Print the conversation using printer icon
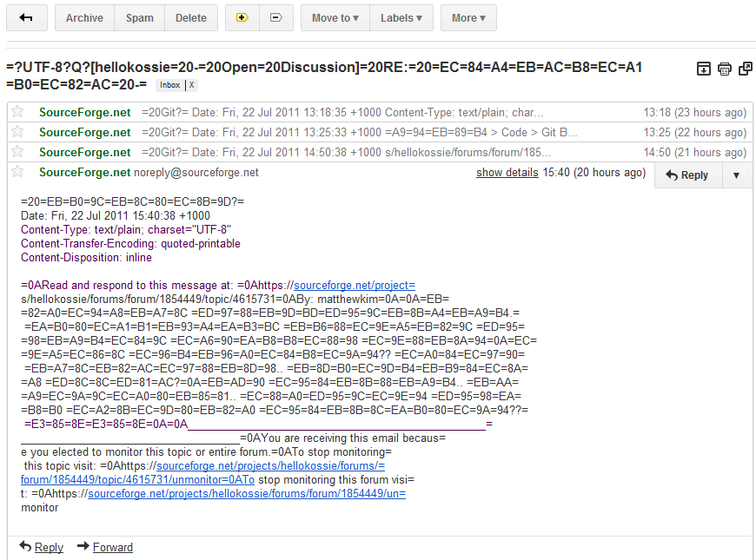This screenshot has height=560, width=756. [725, 69]
